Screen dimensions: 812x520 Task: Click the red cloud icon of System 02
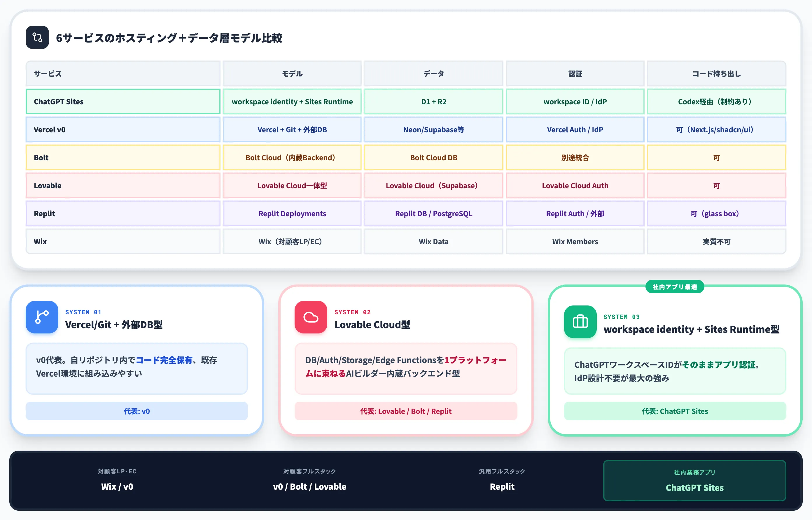pyautogui.click(x=311, y=317)
